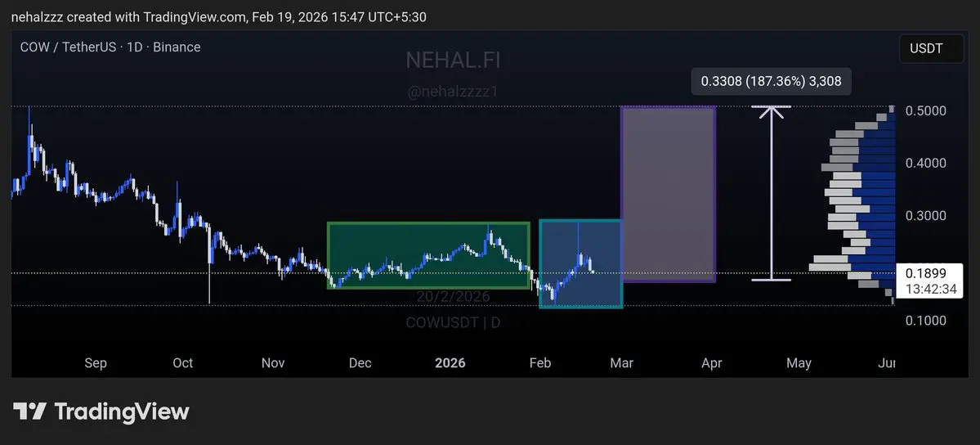This screenshot has height=445, width=980.
Task: Click the @nehalzzzz1 handle text
Action: point(453,92)
